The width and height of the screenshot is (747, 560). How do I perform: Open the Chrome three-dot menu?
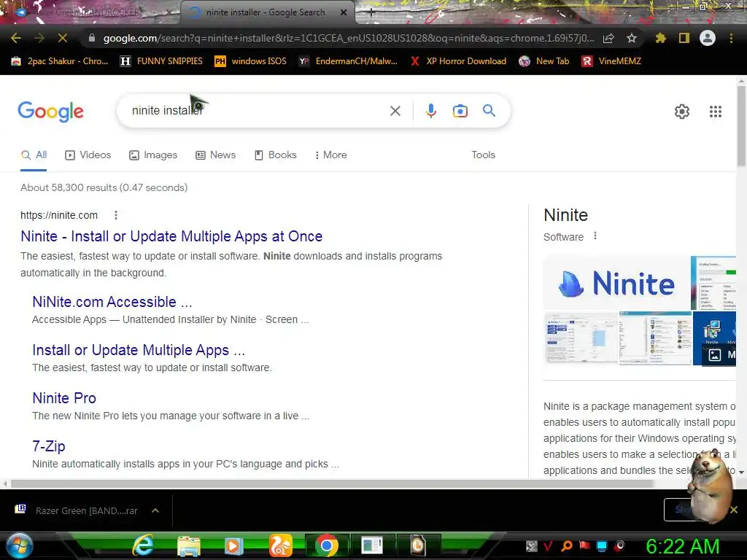tap(731, 38)
